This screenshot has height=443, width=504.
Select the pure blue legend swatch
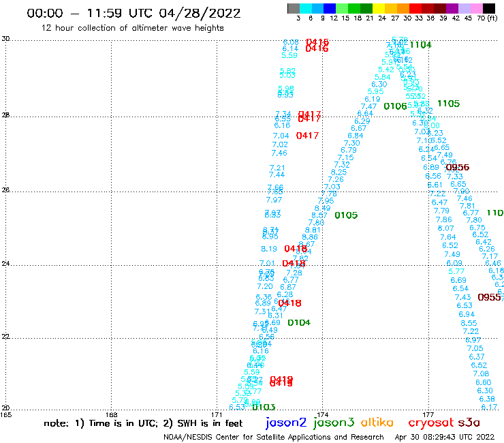click(330, 8)
